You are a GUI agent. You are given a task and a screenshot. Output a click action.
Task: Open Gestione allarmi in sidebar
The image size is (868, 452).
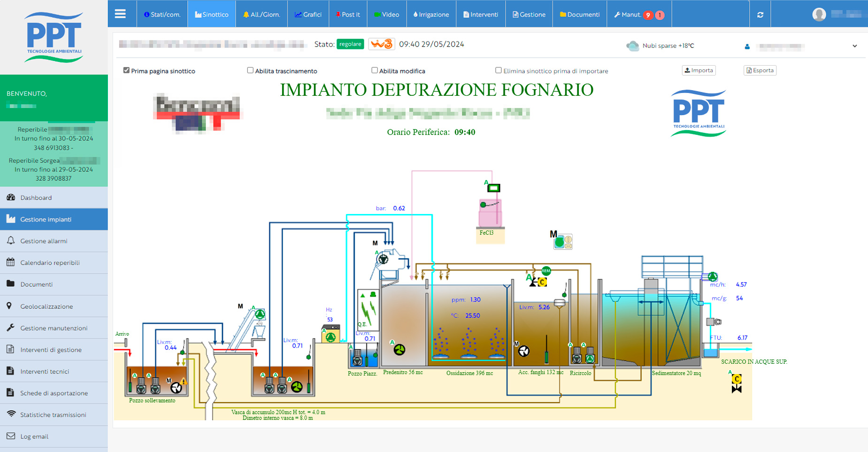pos(54,241)
